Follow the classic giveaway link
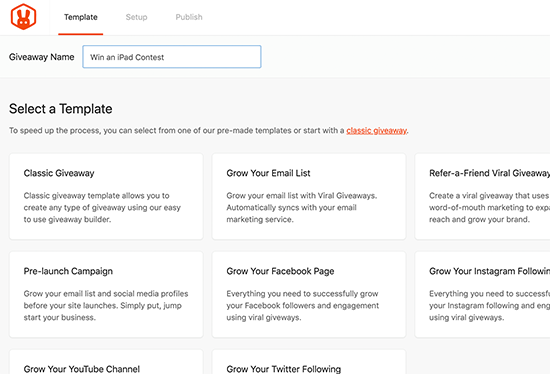The width and height of the screenshot is (550, 374). [x=376, y=131]
